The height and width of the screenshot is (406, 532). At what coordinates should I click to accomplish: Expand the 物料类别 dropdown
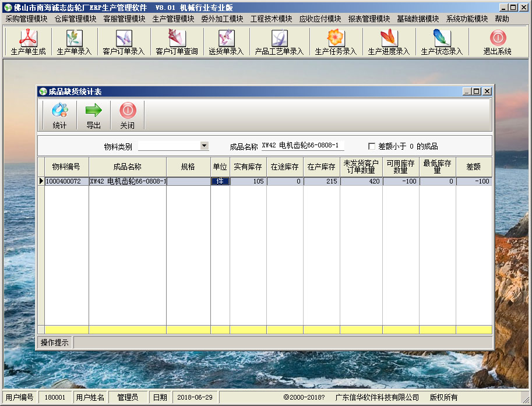tap(204, 146)
